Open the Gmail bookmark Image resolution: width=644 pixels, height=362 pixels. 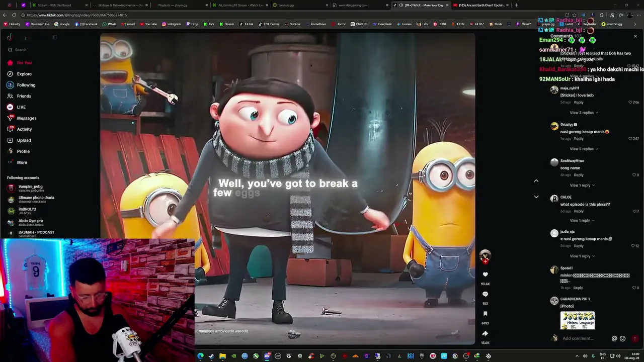pyautogui.click(x=128, y=24)
